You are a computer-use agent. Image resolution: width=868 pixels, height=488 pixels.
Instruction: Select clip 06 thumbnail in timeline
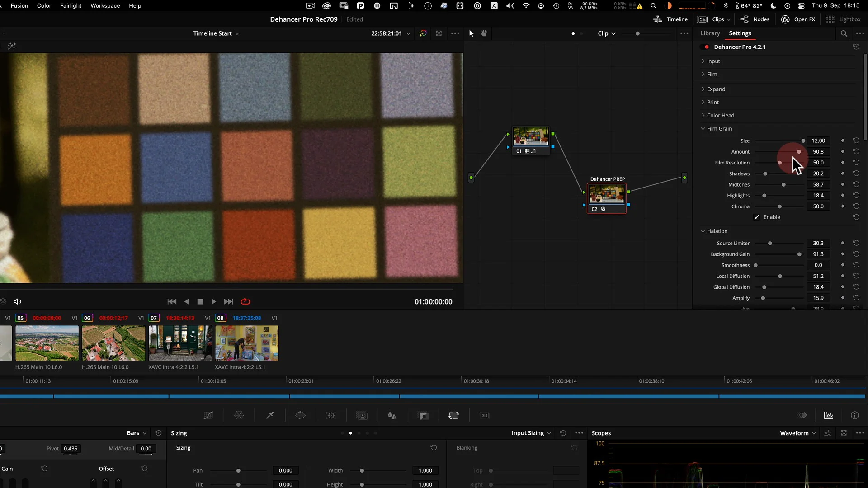[x=113, y=343]
